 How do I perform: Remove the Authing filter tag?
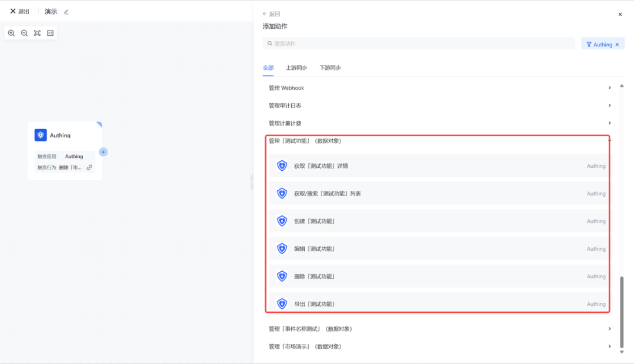tap(617, 45)
